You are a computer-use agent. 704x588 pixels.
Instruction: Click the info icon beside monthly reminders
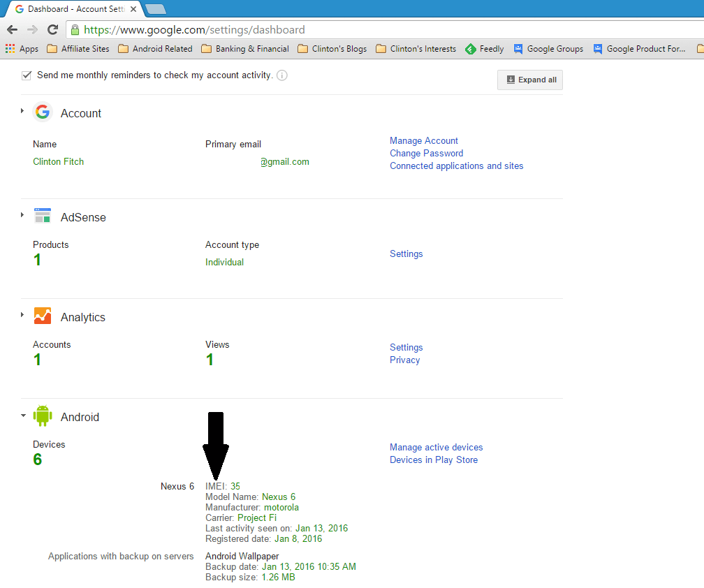pos(282,75)
